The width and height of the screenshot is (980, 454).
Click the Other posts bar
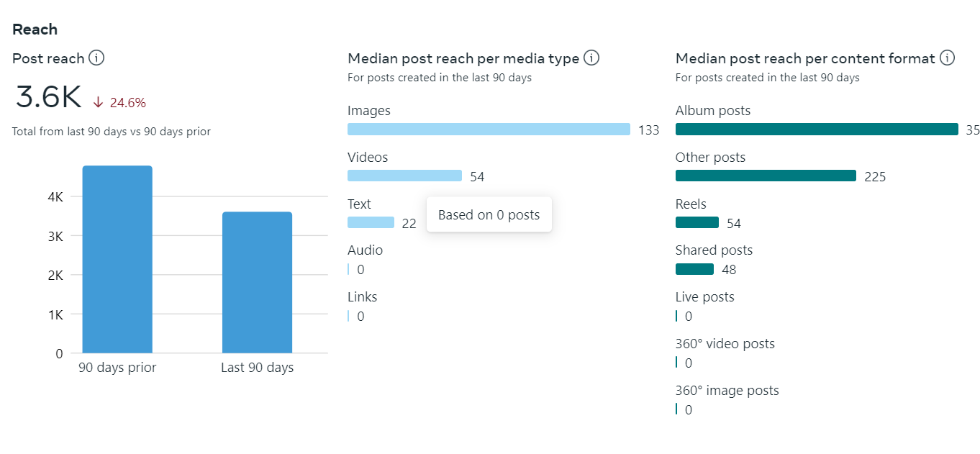[766, 176]
